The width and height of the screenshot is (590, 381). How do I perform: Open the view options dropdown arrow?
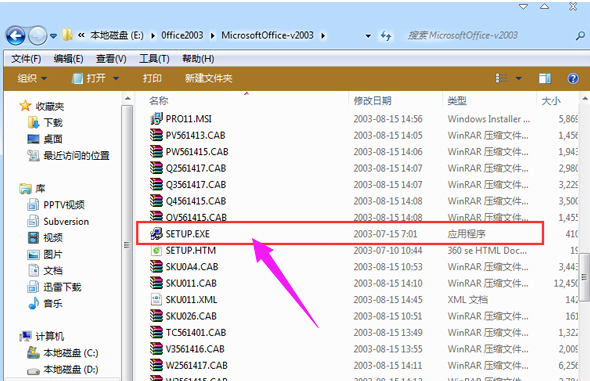coord(519,78)
